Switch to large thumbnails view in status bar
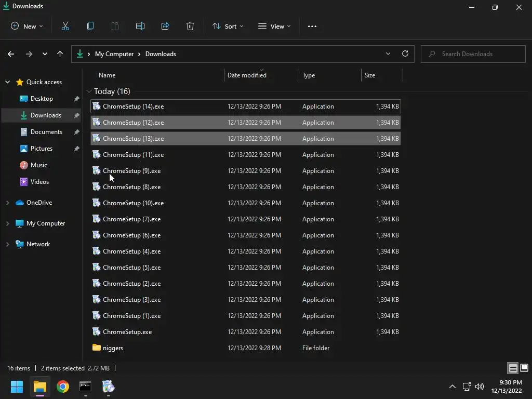Screen dimensions: 532x399 tap(524, 368)
